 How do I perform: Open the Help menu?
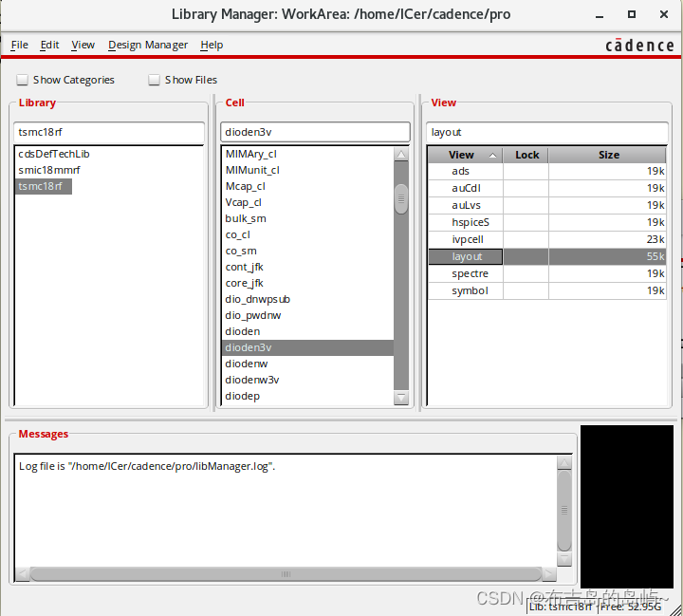click(x=212, y=45)
